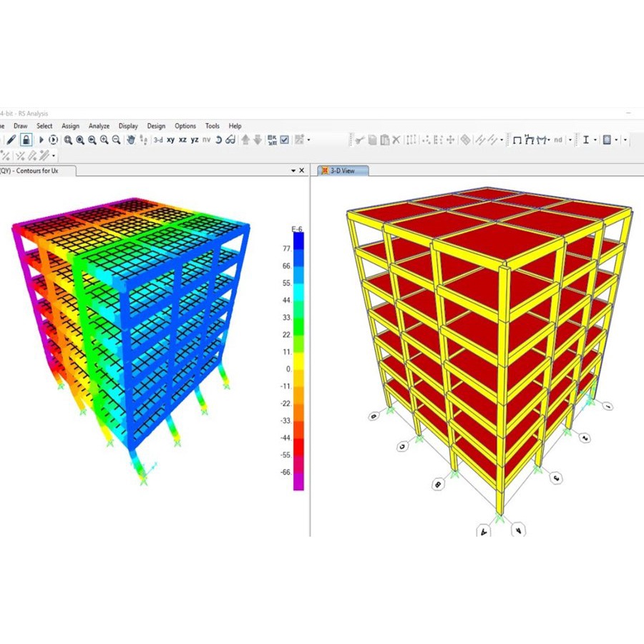The height and width of the screenshot is (644, 644).
Task: Click the zoom out magnifier
Action: [116, 140]
